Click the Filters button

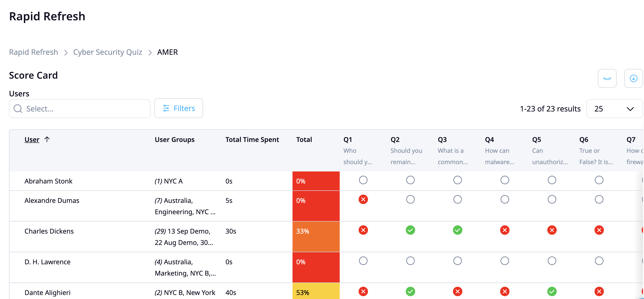click(179, 108)
